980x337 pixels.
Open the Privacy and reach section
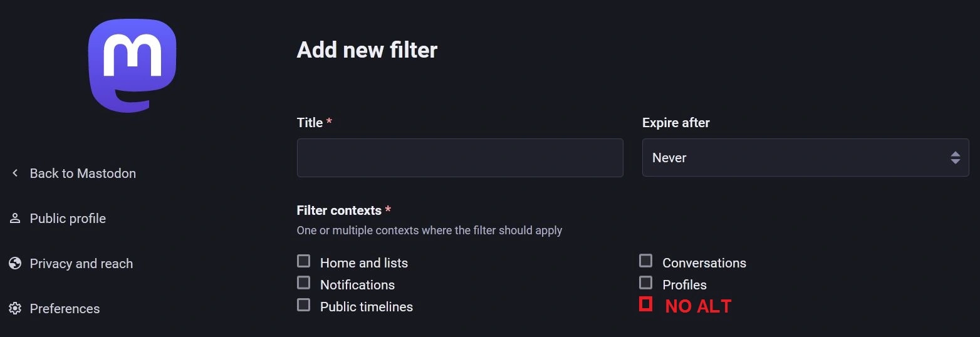[x=81, y=264]
